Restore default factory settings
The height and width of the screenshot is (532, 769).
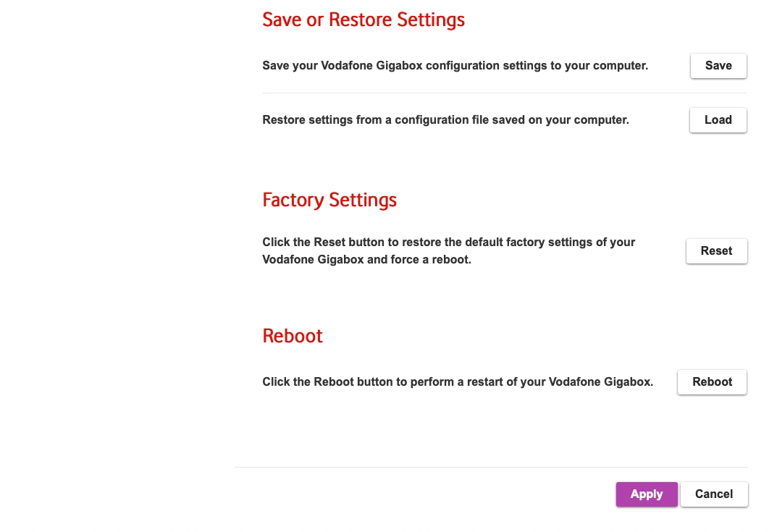(x=716, y=251)
